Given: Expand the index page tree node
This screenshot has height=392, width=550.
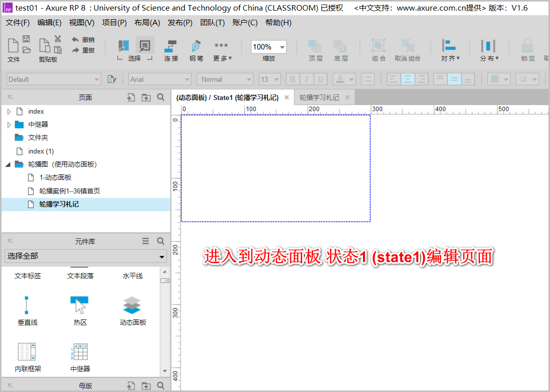Looking at the screenshot, I should click(x=9, y=112).
